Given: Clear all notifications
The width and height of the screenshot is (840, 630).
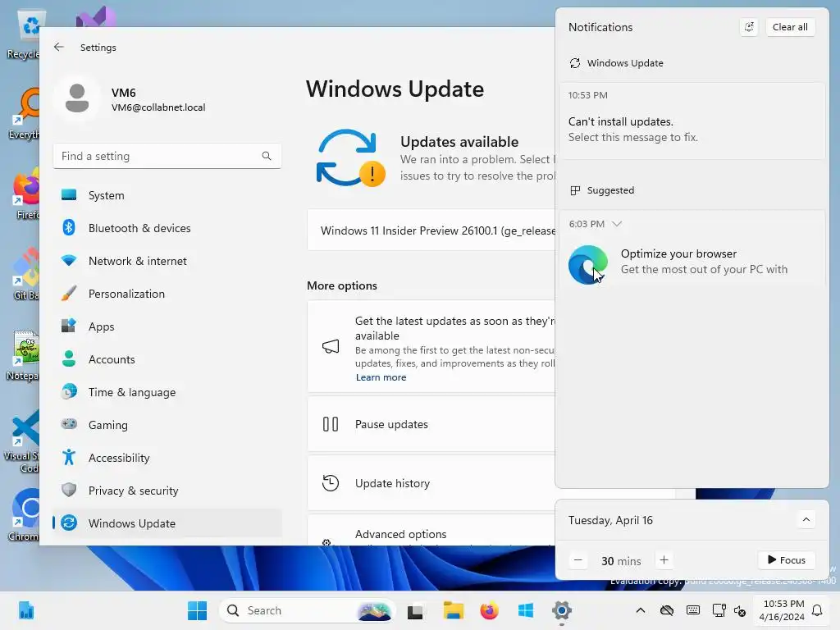Looking at the screenshot, I should tap(790, 27).
